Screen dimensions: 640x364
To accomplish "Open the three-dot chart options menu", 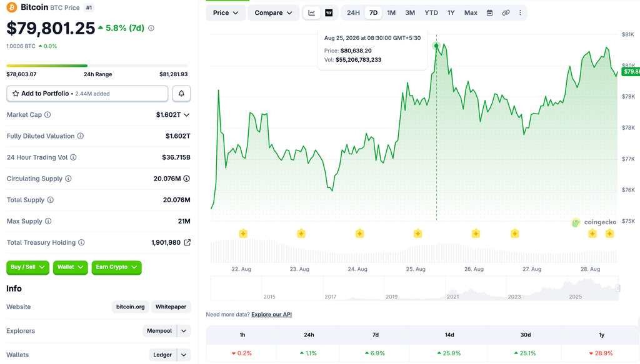I will 520,12.
